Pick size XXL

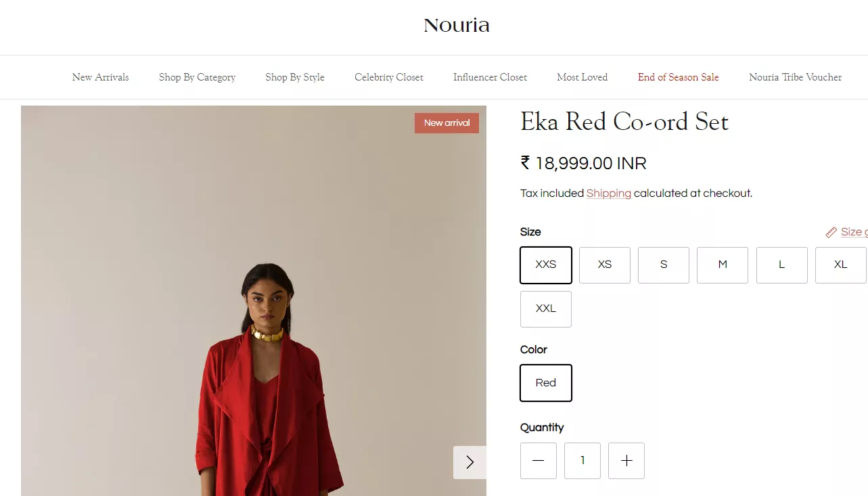[546, 309]
